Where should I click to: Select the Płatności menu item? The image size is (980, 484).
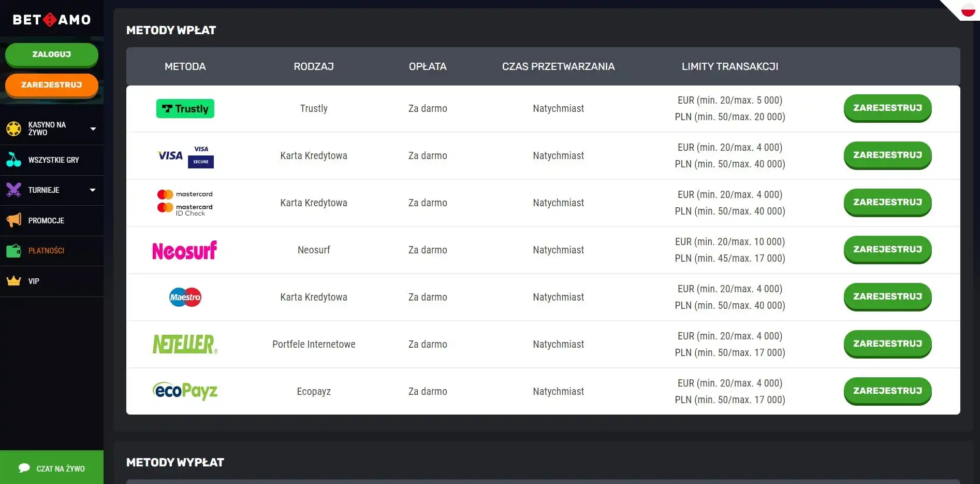pyautogui.click(x=46, y=251)
